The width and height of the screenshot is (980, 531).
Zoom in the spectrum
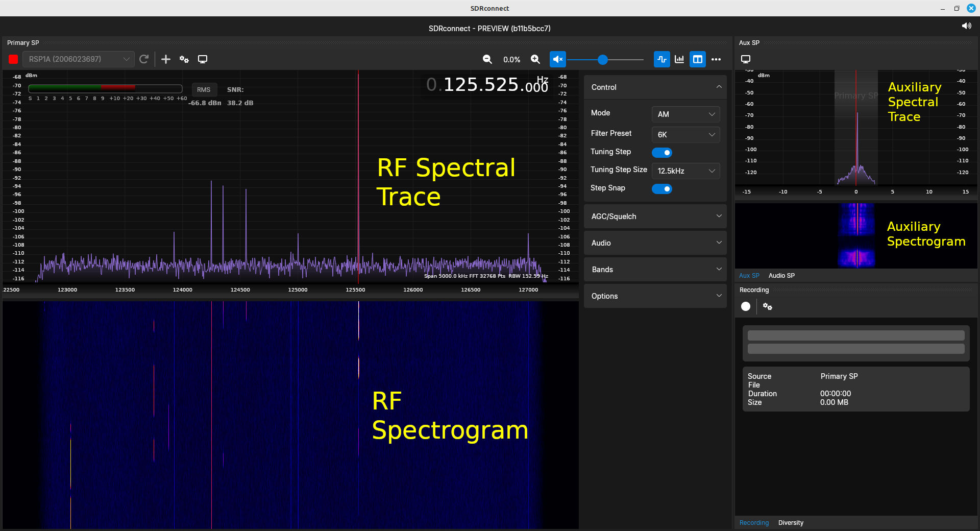pyautogui.click(x=535, y=59)
